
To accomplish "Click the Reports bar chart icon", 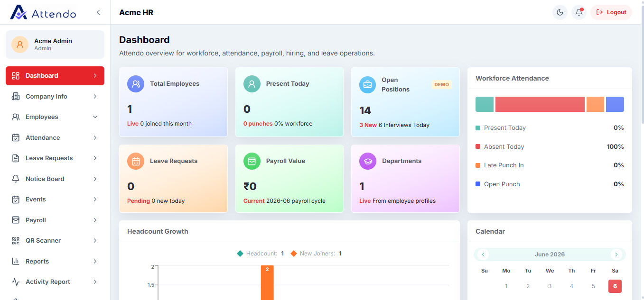I will coord(16,261).
